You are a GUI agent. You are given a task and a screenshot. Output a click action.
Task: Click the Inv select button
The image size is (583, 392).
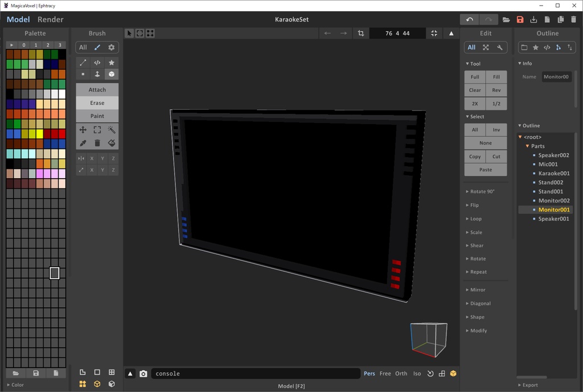496,130
